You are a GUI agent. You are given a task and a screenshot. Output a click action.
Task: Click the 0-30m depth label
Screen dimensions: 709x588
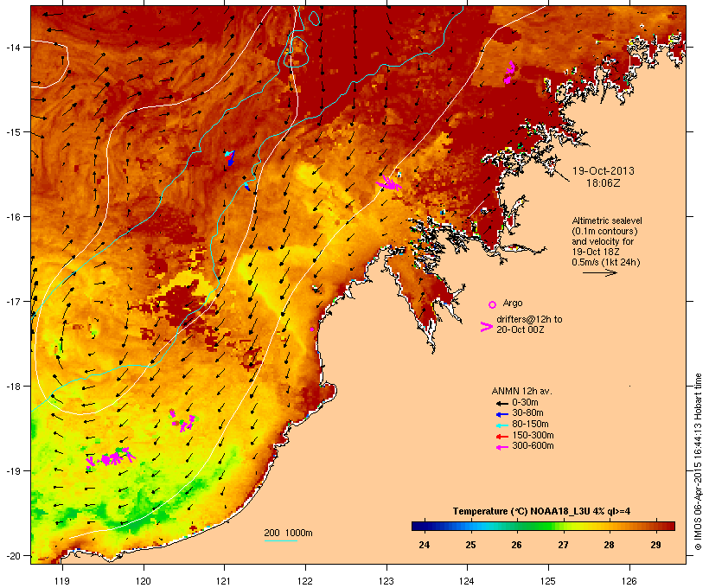point(525,403)
